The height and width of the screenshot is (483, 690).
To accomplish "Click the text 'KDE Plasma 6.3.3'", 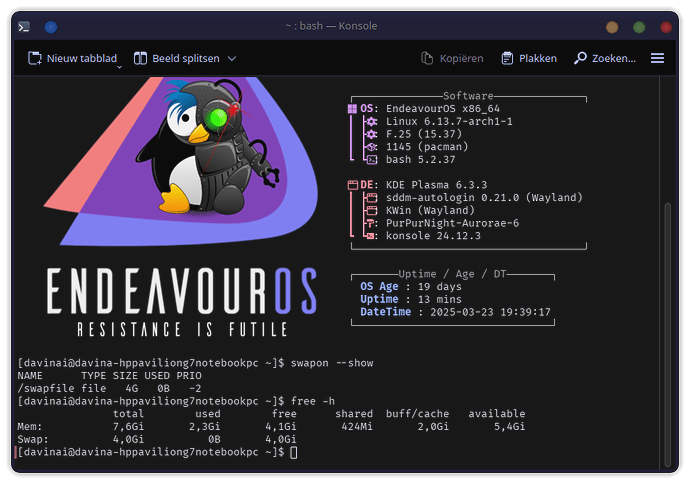I will coord(437,185).
